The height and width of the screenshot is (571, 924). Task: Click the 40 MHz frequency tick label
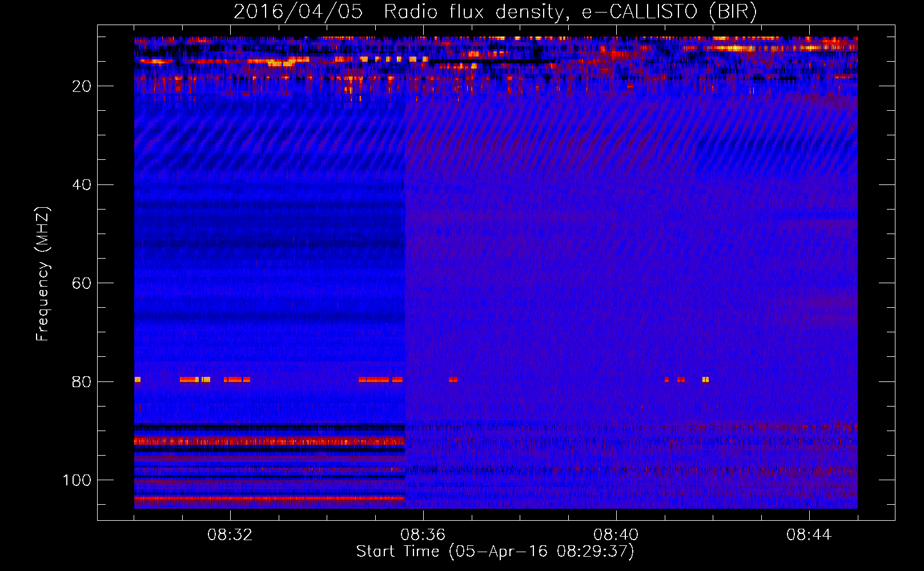click(82, 185)
